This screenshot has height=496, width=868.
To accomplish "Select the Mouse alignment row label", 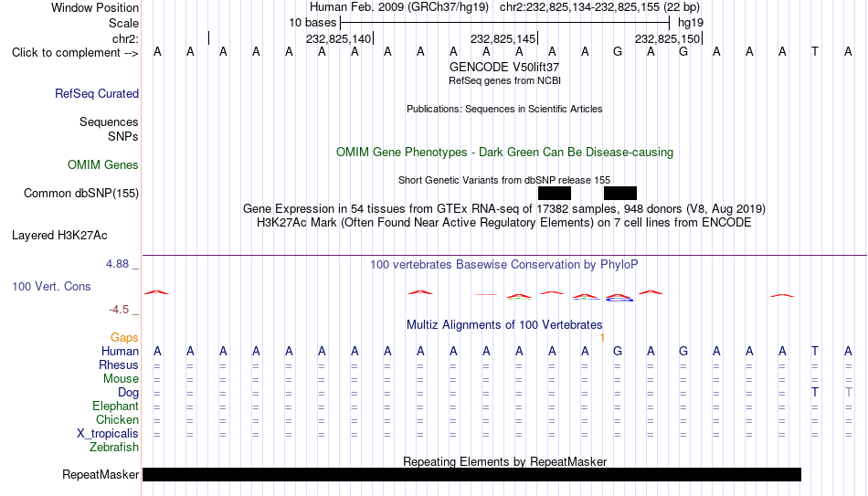I will 122,379.
